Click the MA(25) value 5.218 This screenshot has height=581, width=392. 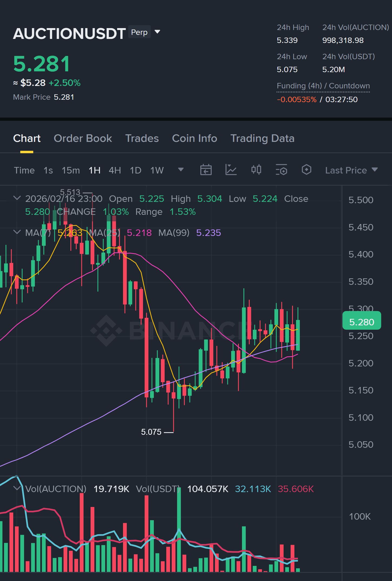(x=139, y=233)
